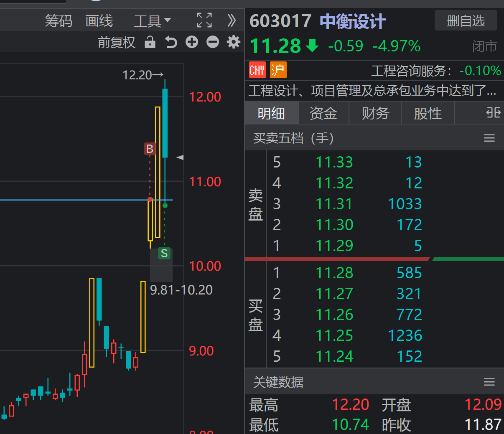The height and width of the screenshot is (434, 504).
Task: Click stock name 中衡设计
Action: [x=353, y=22]
